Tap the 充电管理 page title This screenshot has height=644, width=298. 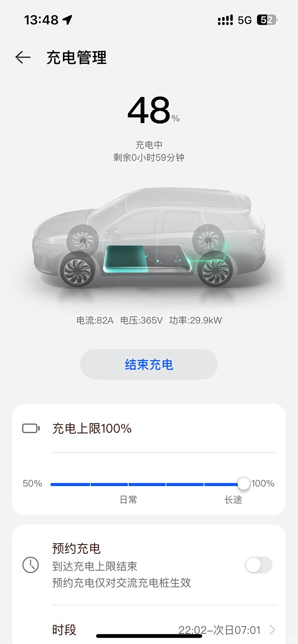[x=77, y=57]
